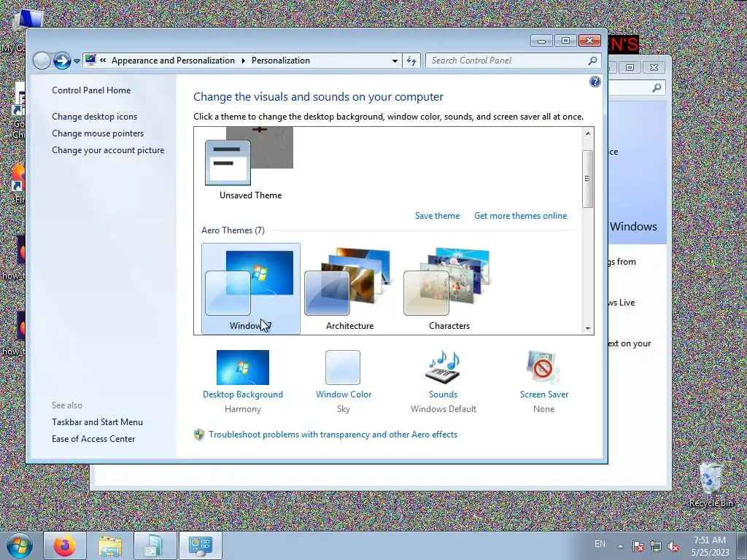The width and height of the screenshot is (747, 560).
Task: Open Desktop Background settings icon
Action: tap(242, 367)
